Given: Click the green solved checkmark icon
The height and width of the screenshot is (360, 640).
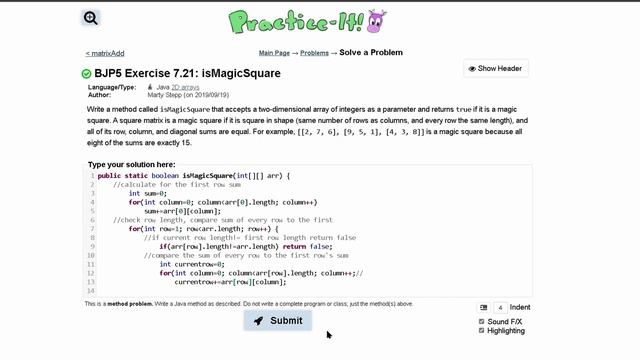Looking at the screenshot, I should click(86, 74).
